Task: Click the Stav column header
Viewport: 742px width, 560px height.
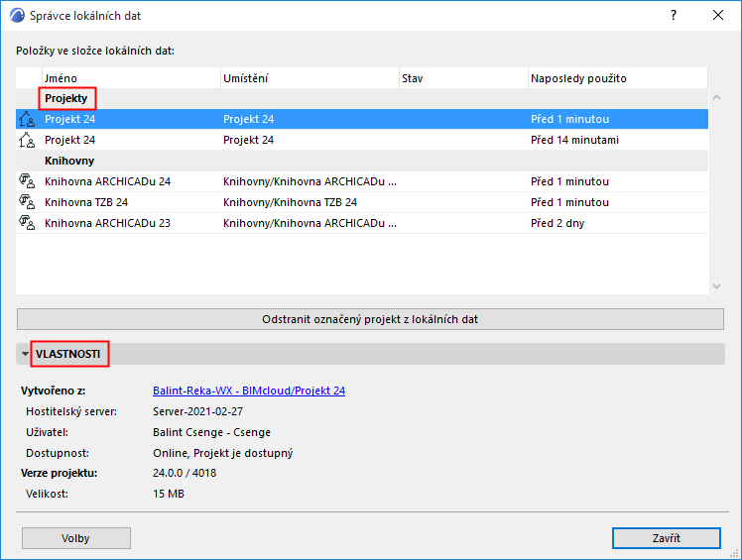Action: 461,77
